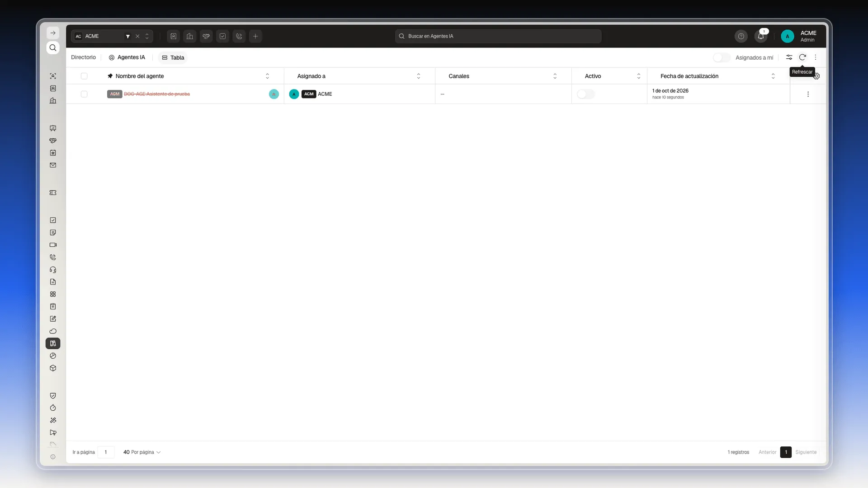Viewport: 868px width, 488px height.
Task: Toggle the Asignados a mí switch
Action: 722,57
